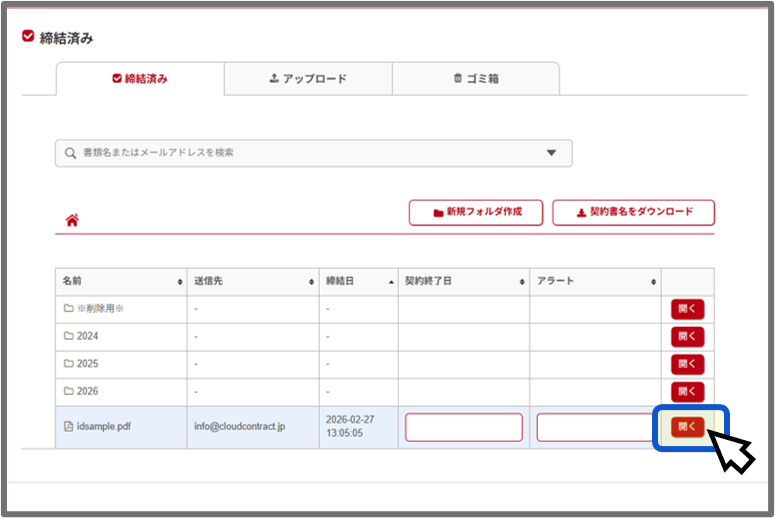The width and height of the screenshot is (775, 518).
Task: Click the 新規フォルダ作成 button
Action: click(476, 213)
